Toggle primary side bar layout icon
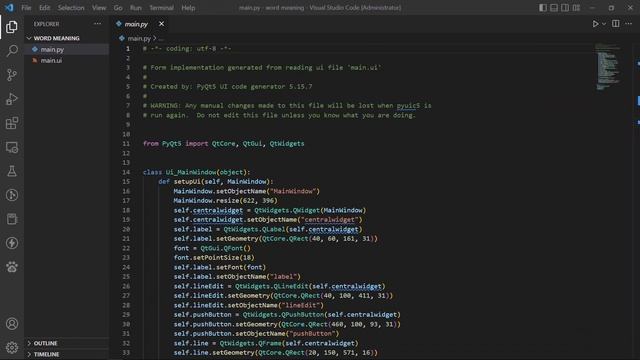The width and height of the screenshot is (640, 360). point(543,7)
